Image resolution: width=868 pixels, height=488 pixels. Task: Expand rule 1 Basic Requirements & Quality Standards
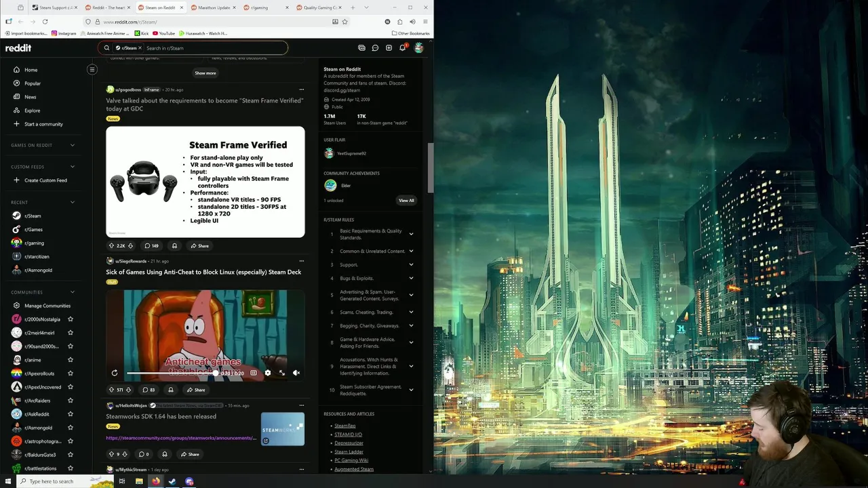point(411,234)
